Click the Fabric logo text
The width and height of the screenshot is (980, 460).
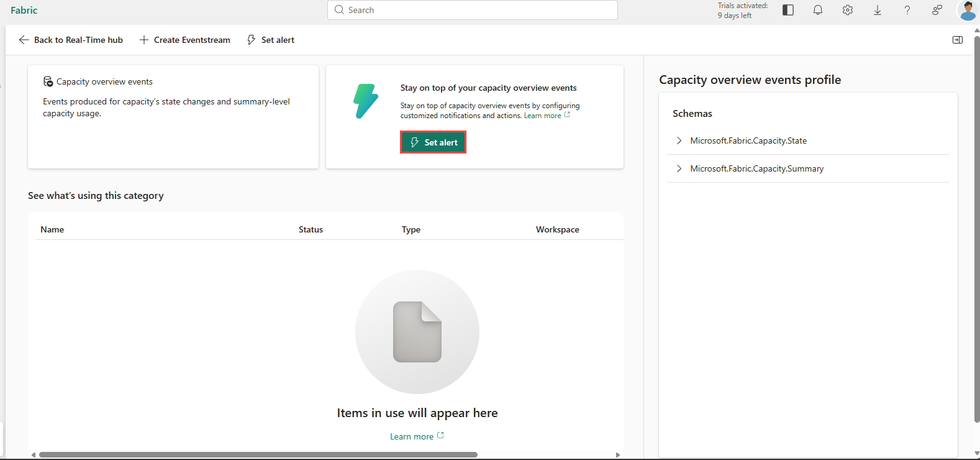[x=24, y=10]
